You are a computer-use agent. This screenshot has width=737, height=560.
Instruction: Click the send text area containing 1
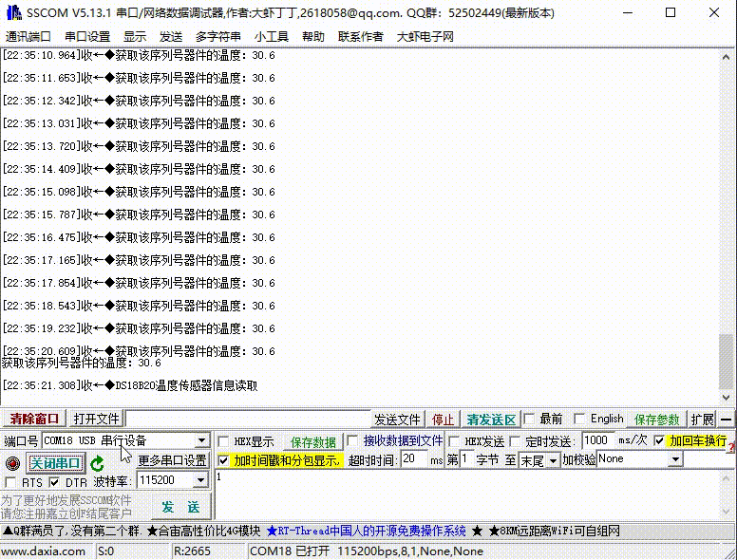(x=465, y=495)
